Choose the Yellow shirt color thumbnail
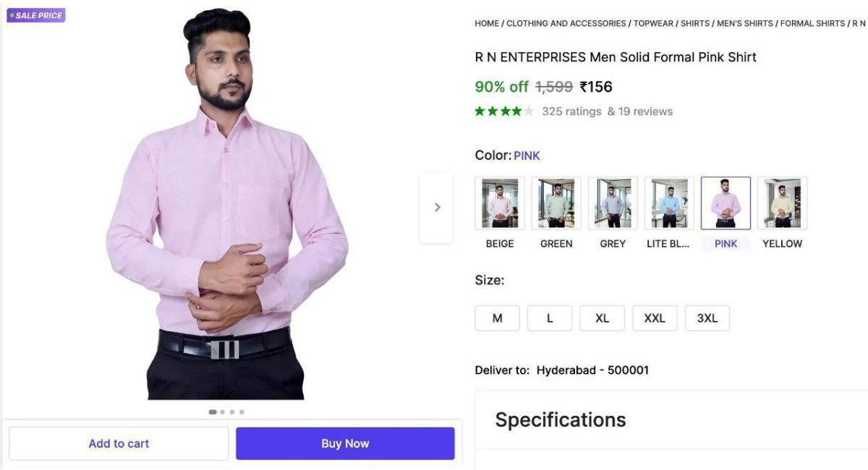 [782, 203]
